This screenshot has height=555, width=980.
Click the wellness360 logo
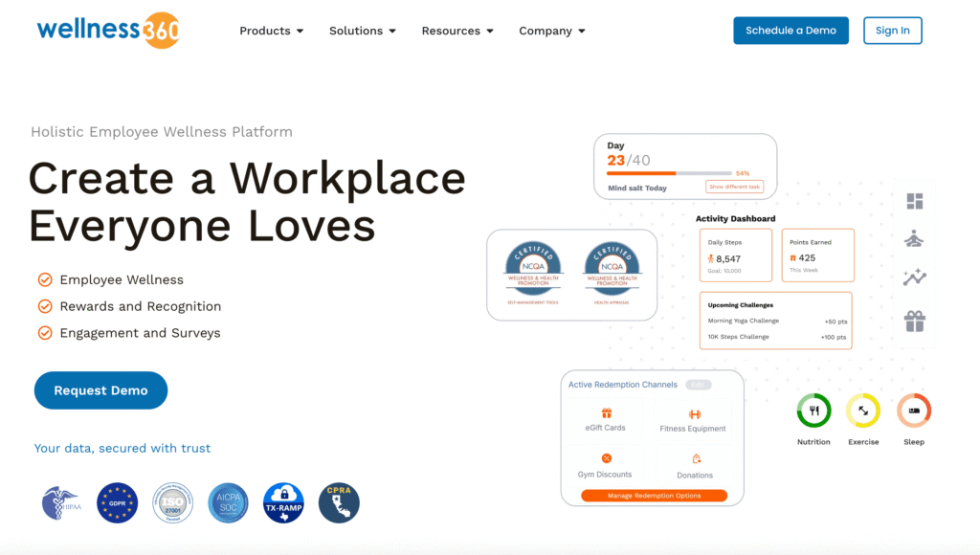click(x=108, y=30)
